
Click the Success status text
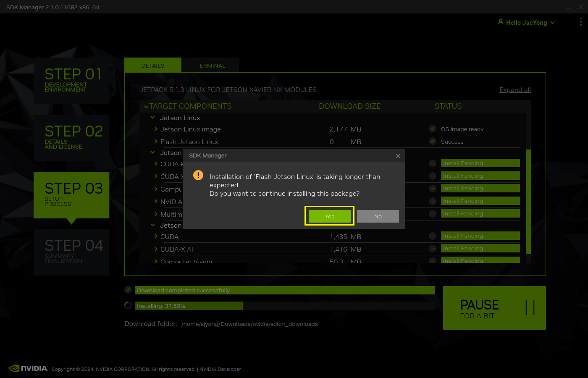pyautogui.click(x=452, y=142)
